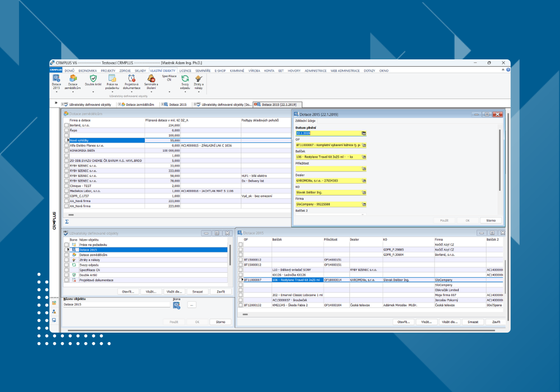Click the folder icon in left sidebar

pyautogui.click(x=54, y=303)
